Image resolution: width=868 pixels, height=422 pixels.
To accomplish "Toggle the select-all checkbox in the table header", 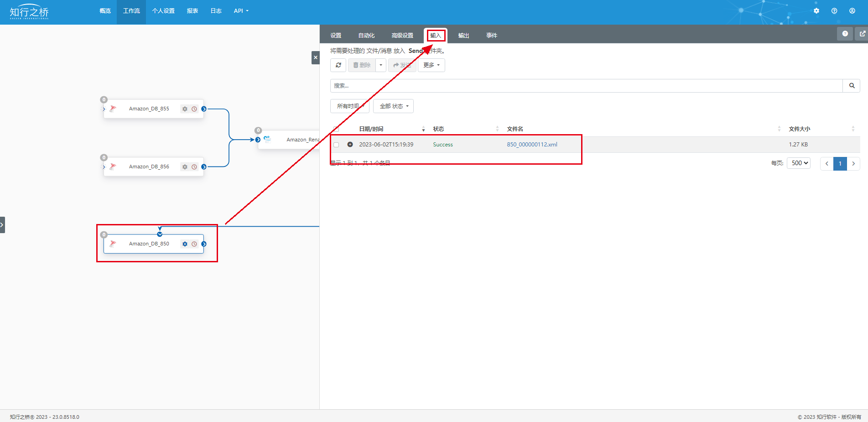I will click(336, 129).
